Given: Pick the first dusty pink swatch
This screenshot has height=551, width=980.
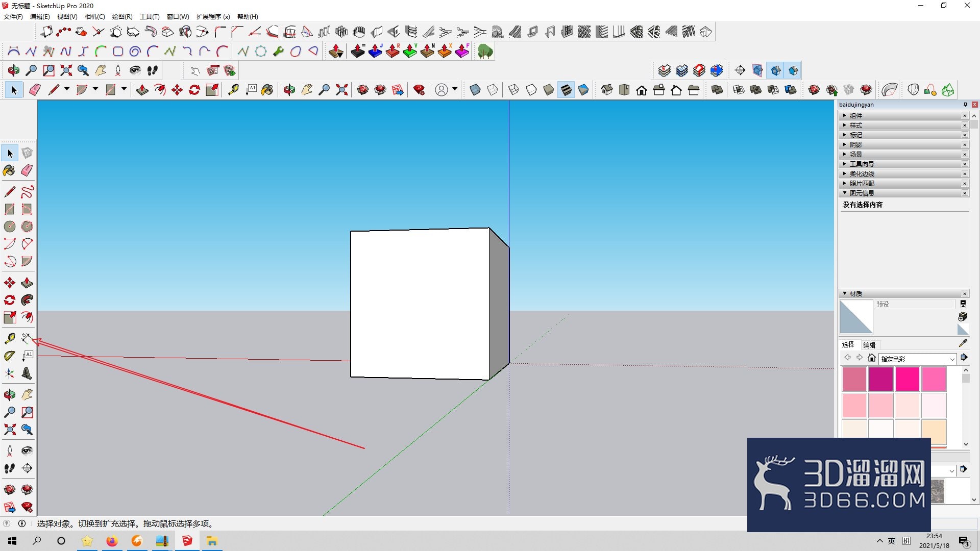Looking at the screenshot, I should [854, 379].
